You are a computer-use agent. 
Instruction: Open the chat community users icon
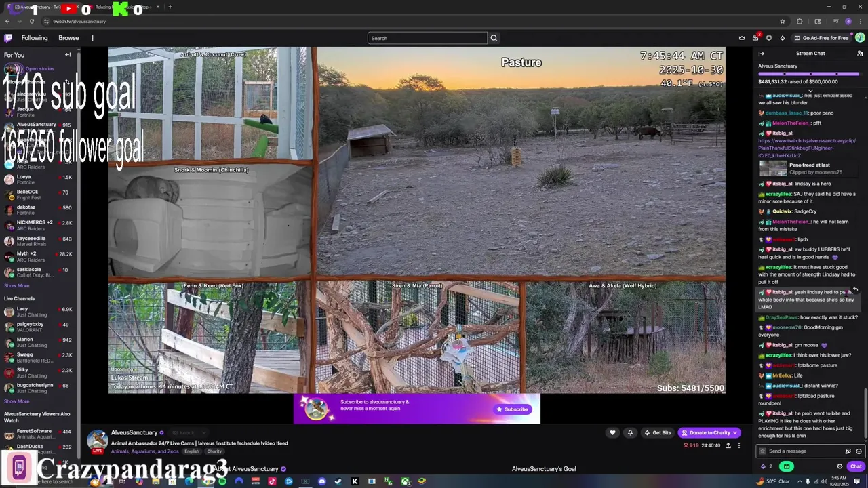(x=860, y=54)
